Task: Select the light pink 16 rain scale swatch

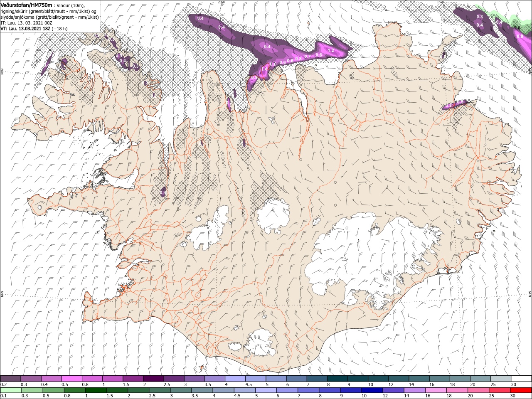Action: [436, 390]
